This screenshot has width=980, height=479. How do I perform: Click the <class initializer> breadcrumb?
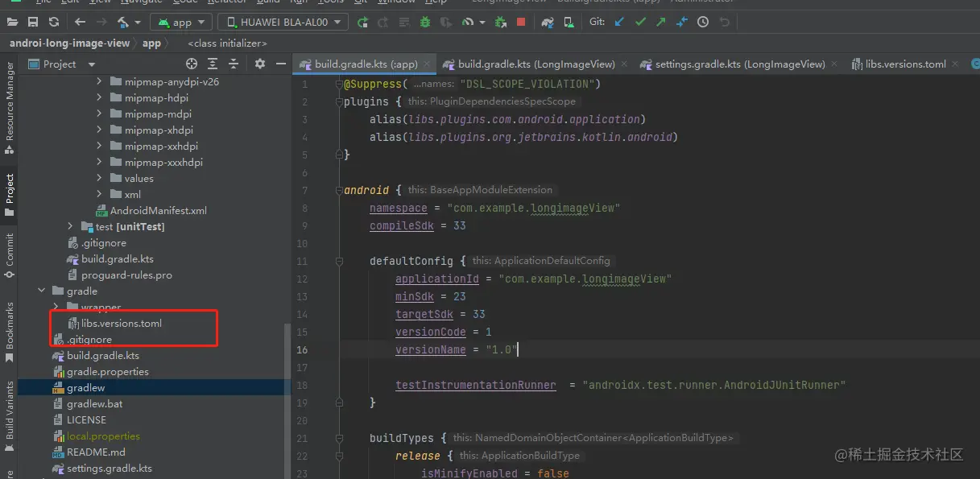227,43
